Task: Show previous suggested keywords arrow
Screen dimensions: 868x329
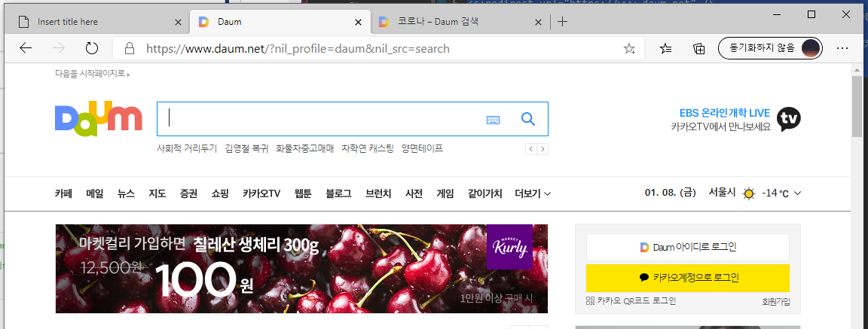Action: (x=531, y=149)
